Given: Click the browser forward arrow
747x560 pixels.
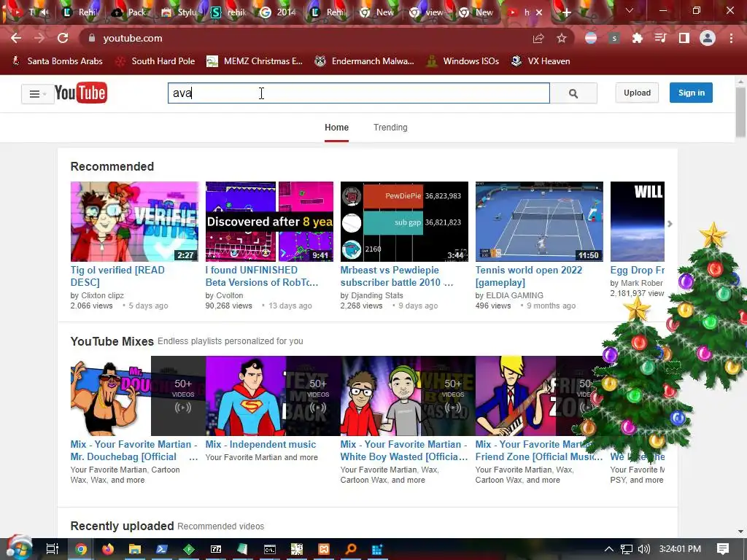Looking at the screenshot, I should pyautogui.click(x=39, y=38).
